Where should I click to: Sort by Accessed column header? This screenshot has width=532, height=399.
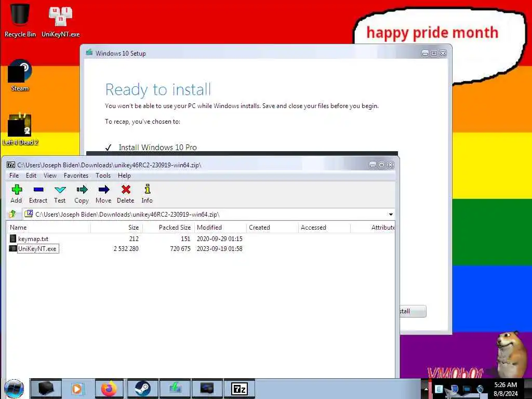point(324,228)
